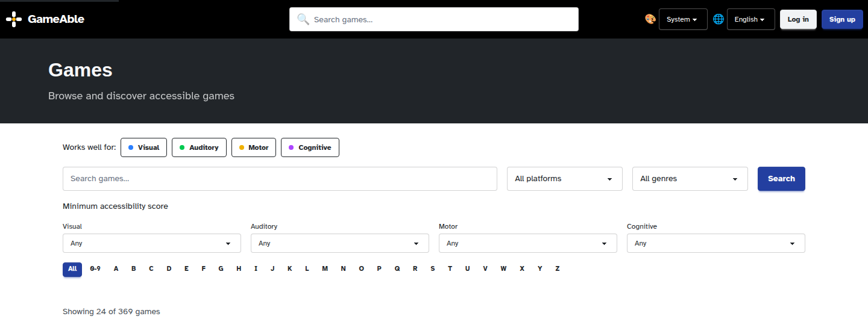Filter games starting with I
This screenshot has width=868, height=319.
point(256,269)
